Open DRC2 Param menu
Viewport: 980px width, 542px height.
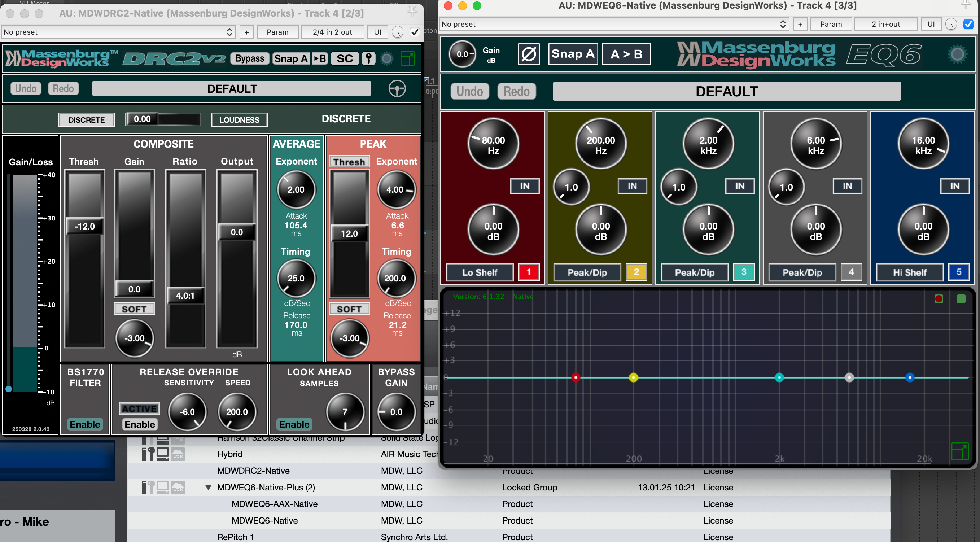(x=277, y=32)
